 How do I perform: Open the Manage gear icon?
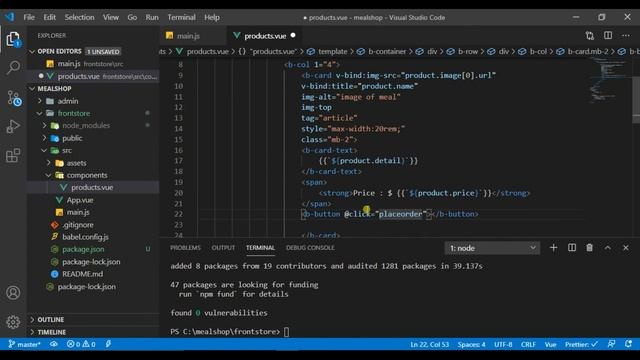pos(13,322)
